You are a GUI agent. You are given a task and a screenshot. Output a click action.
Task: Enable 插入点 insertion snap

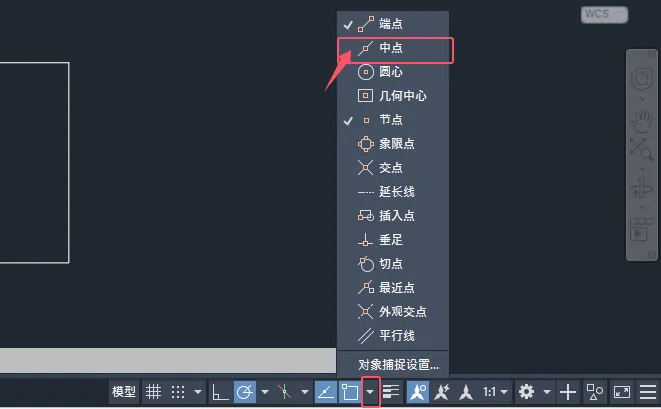(x=393, y=216)
